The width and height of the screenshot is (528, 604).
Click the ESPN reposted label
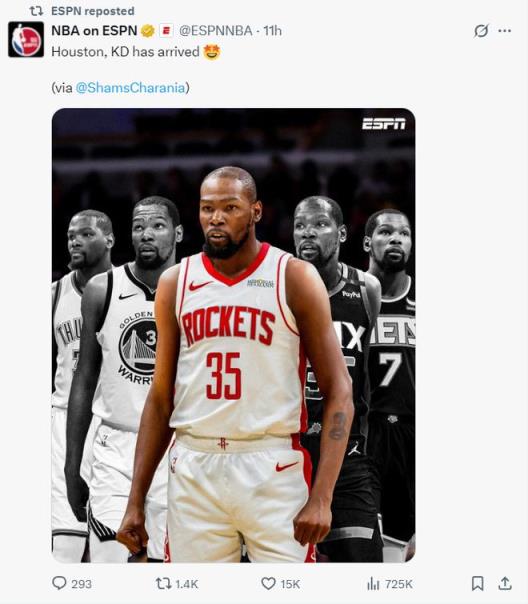click(93, 11)
